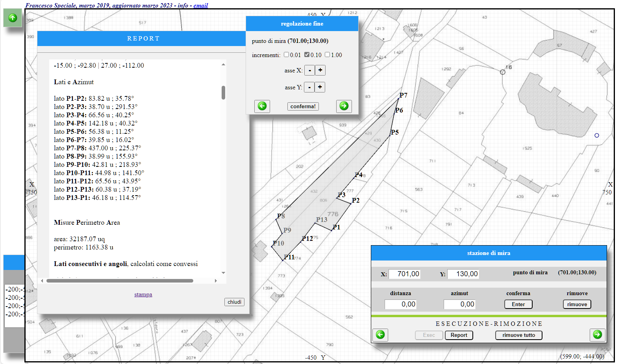Click the regolazione fine panel header
The height and width of the screenshot is (364, 622).
coord(302,24)
